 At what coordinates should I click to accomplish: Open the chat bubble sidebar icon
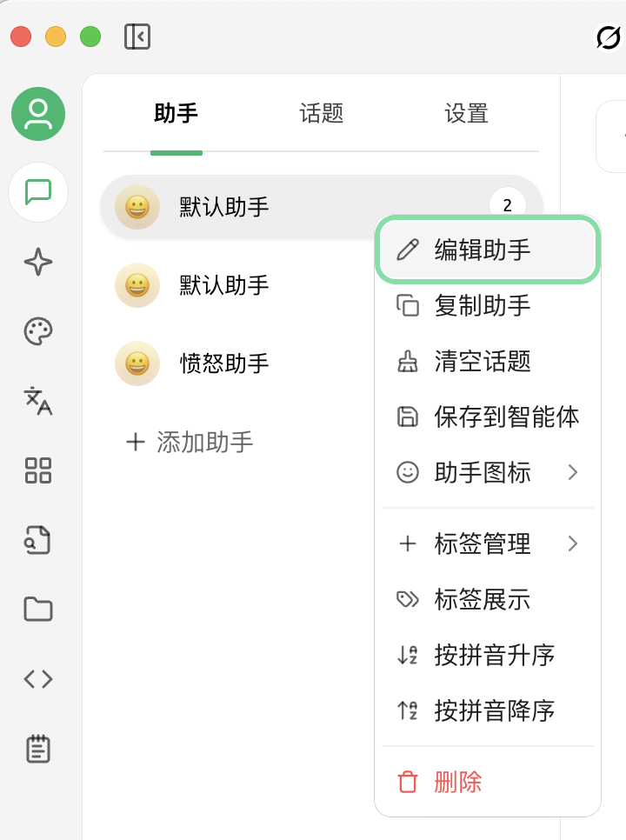(x=38, y=192)
